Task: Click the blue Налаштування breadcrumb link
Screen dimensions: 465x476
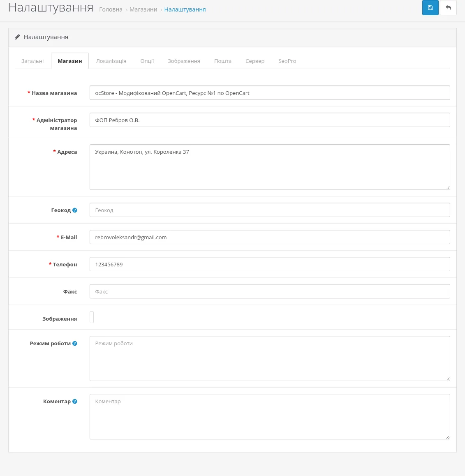Action: 185,9
